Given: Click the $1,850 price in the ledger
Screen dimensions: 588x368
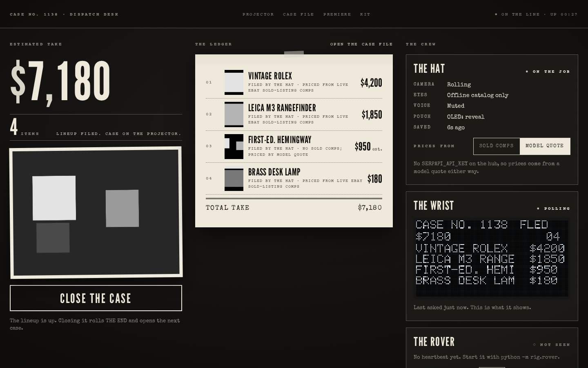Looking at the screenshot, I should coord(372,115).
